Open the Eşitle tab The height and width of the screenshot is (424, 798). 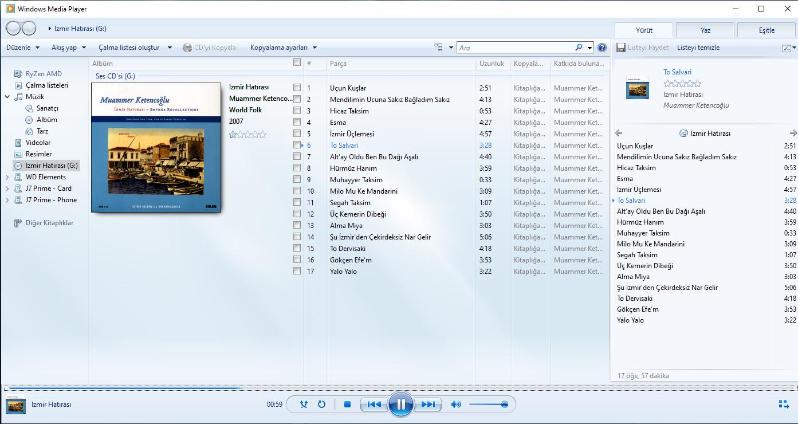(x=766, y=30)
